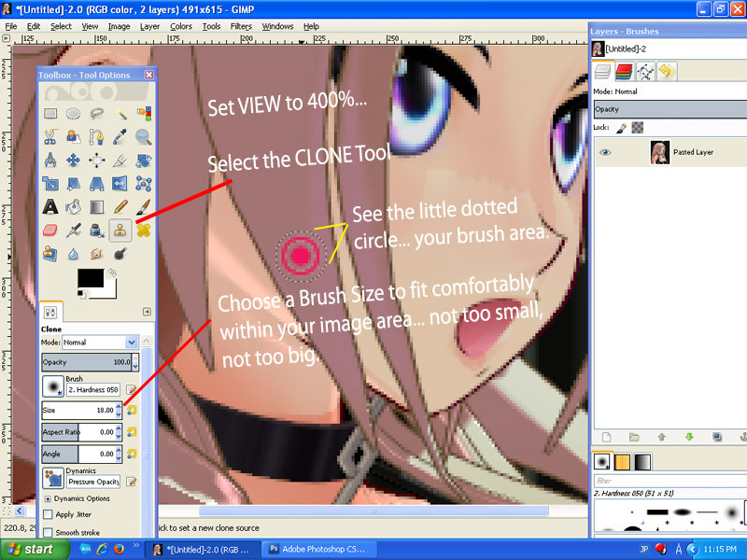Select the Bucket Fill tool
This screenshot has width=747, height=560.
tap(74, 207)
